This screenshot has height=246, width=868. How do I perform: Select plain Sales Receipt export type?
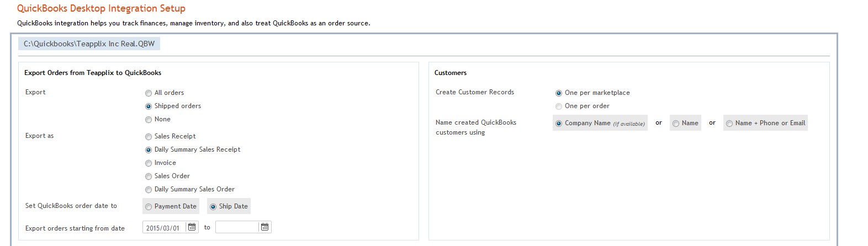tap(149, 137)
